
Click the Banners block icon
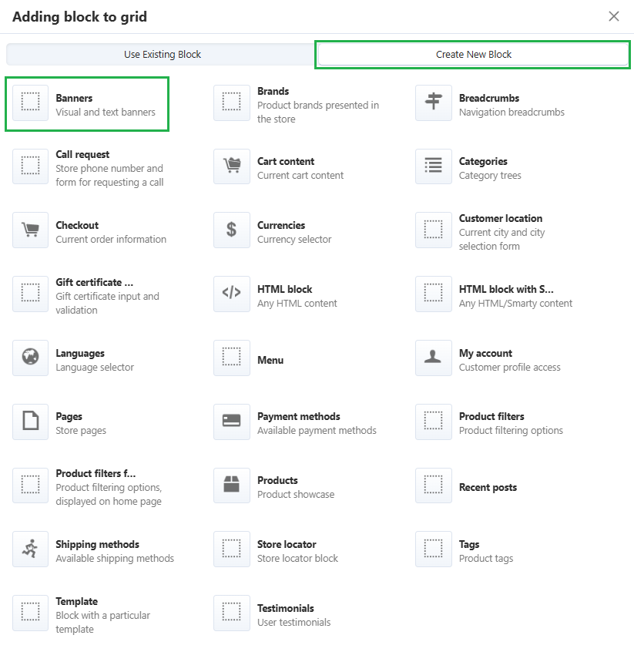(x=30, y=102)
